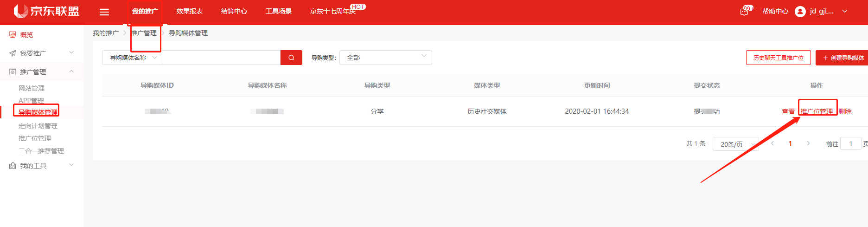Viewport: 868px width, 227px height.
Task: Toggle the hamburger menu icon
Action: 104,12
